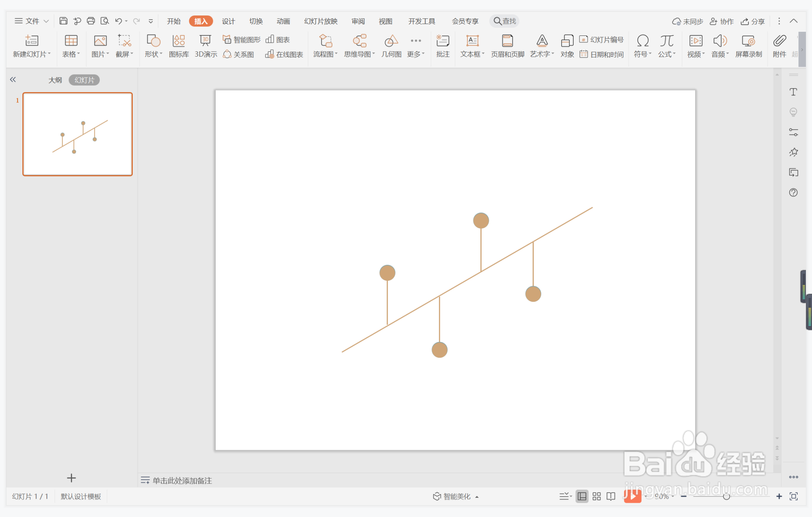Image resolution: width=812 pixels, height=517 pixels.
Task: Insert header and footer (页眉和页脚)
Action: [x=507, y=46]
